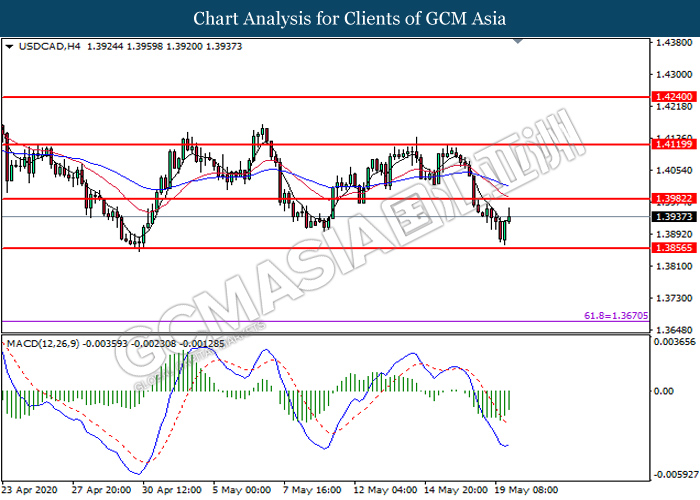
Task: Click the chart shift triangle marker at top
Action: 518,42
